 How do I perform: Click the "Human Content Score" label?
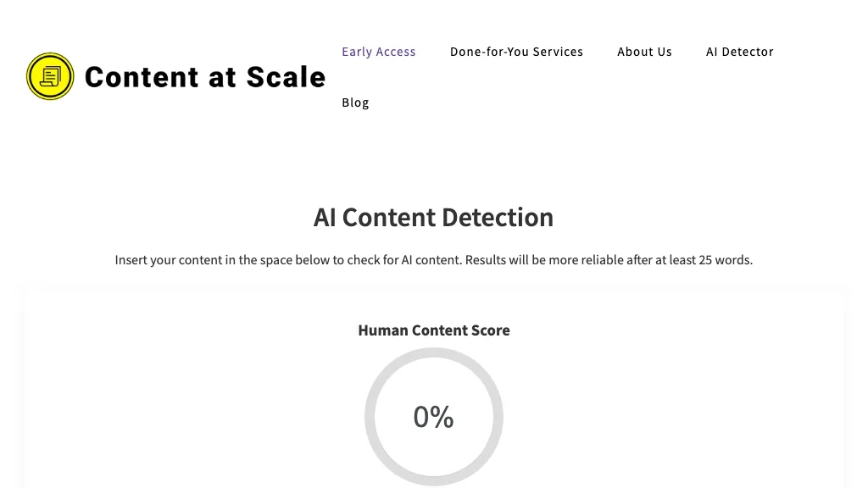pos(433,330)
